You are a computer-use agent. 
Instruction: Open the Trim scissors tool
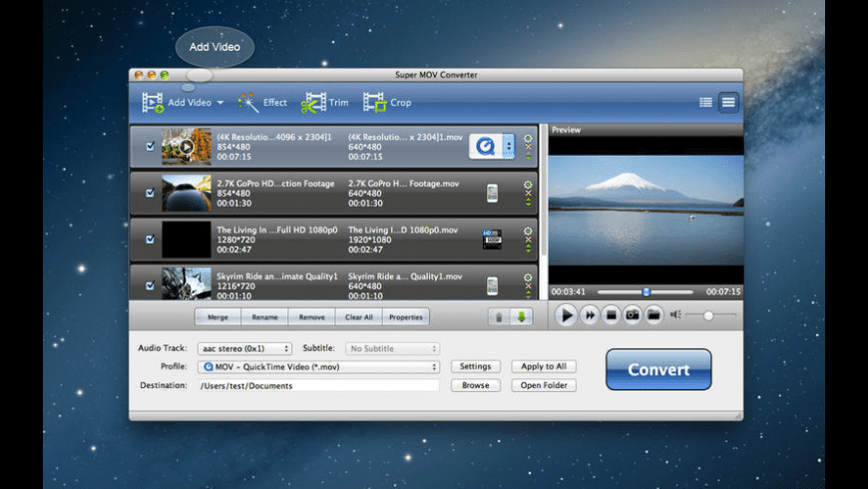coord(325,102)
